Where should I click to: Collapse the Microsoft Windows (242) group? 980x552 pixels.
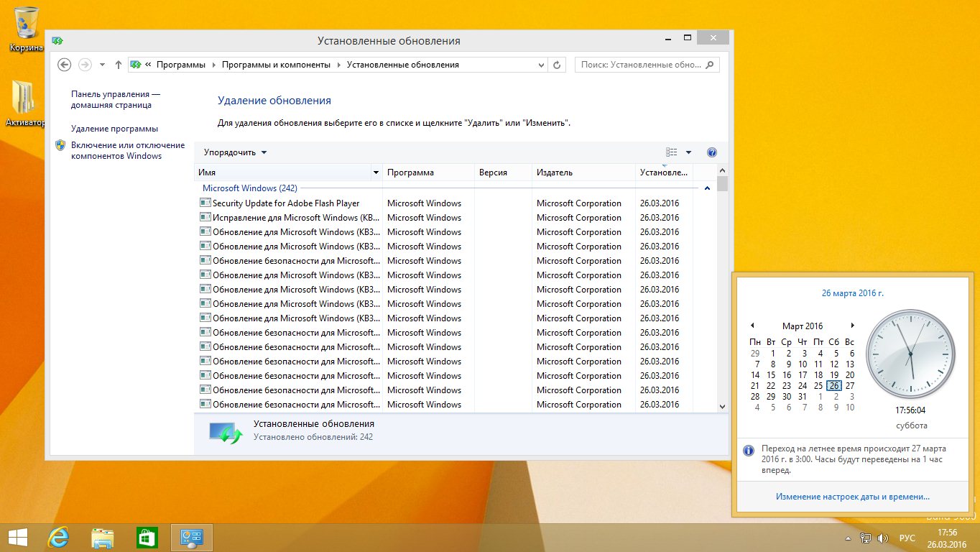[708, 188]
